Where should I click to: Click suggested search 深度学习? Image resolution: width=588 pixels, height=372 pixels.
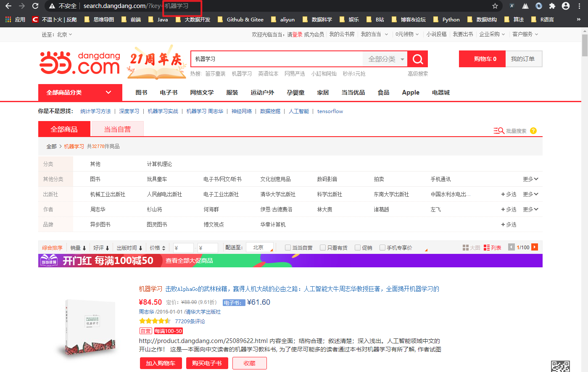[129, 111]
